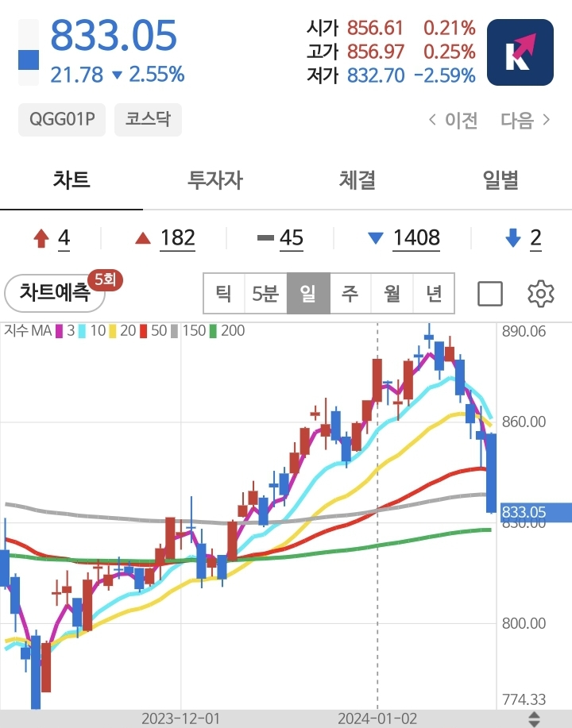Viewport: 572px width, 728px height.
Task: Go to next item with 다음
Action: click(526, 120)
